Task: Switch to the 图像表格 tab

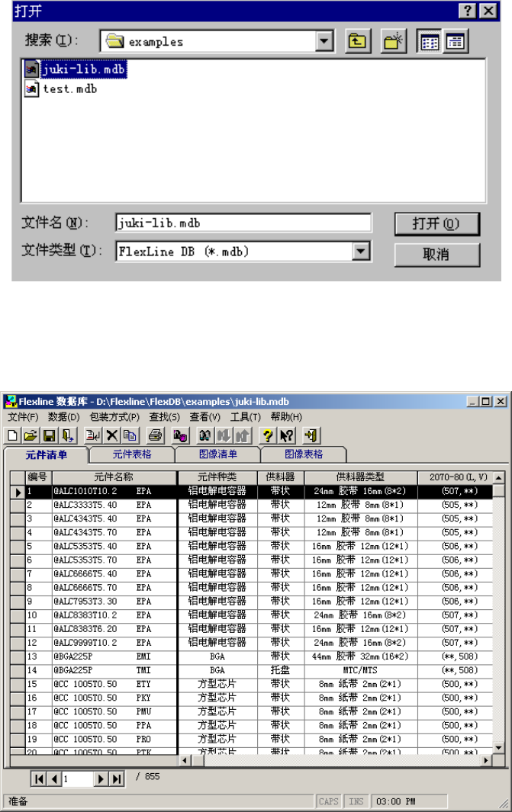Action: click(304, 454)
